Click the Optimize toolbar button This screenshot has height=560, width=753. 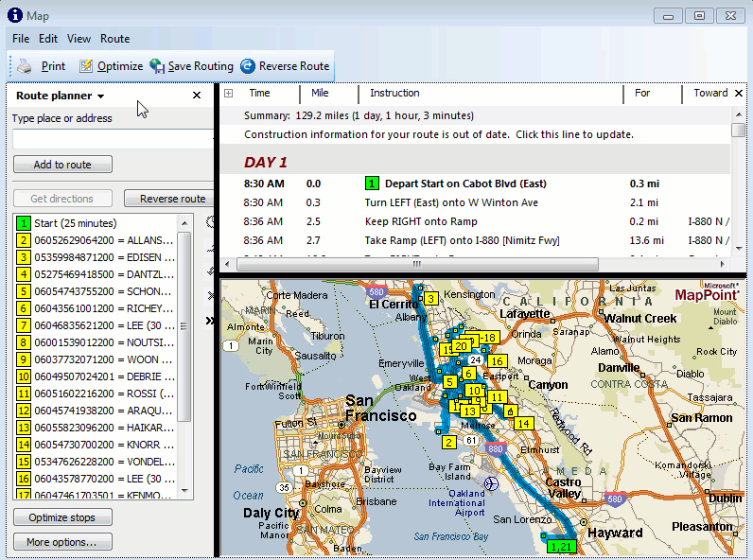pyautogui.click(x=111, y=66)
